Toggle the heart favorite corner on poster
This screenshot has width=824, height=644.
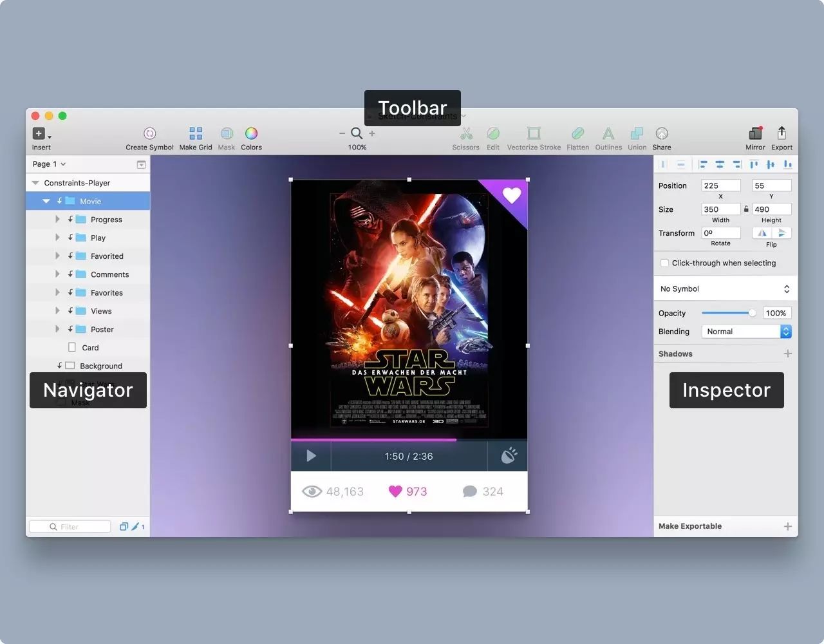[512, 194]
